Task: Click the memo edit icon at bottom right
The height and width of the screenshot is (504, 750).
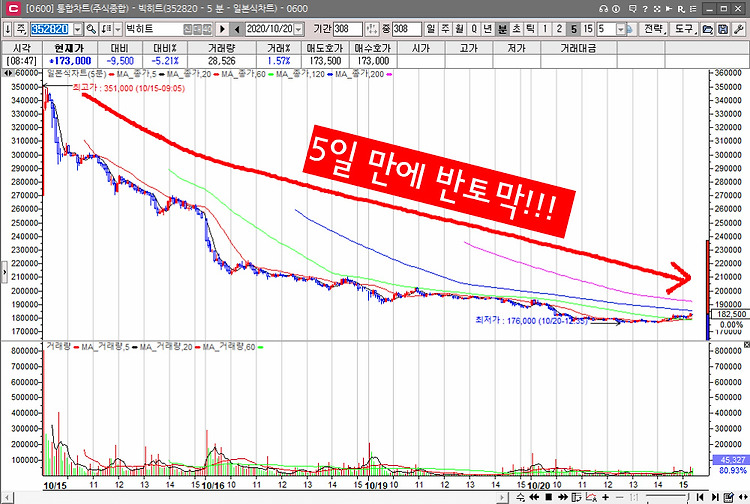Action: coord(728,497)
